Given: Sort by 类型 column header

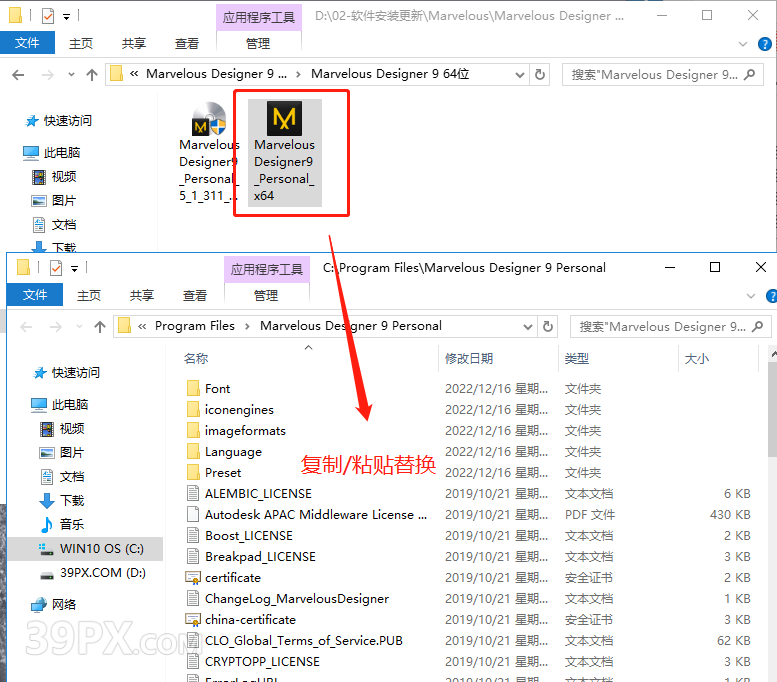Looking at the screenshot, I should point(577,358).
